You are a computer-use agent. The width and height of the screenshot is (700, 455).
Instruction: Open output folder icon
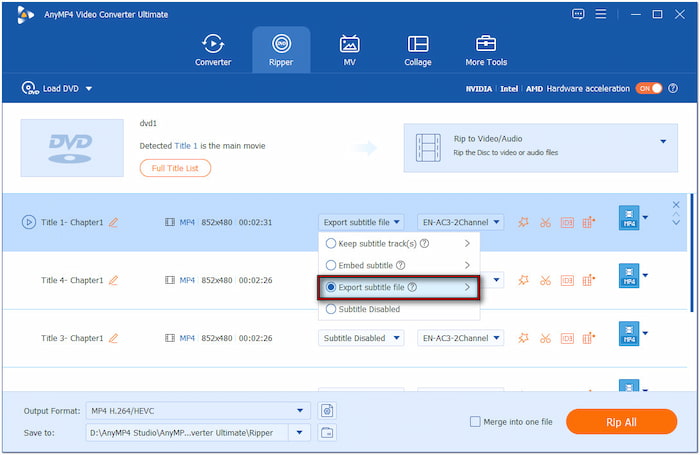tap(327, 433)
